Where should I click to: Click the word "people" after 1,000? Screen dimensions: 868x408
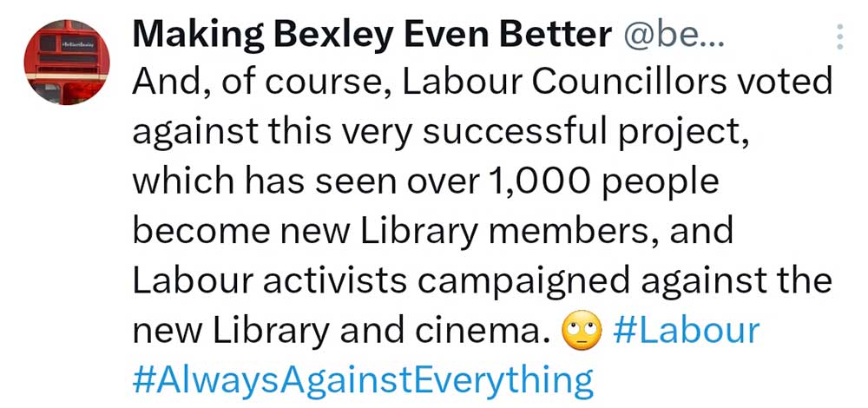(671, 183)
